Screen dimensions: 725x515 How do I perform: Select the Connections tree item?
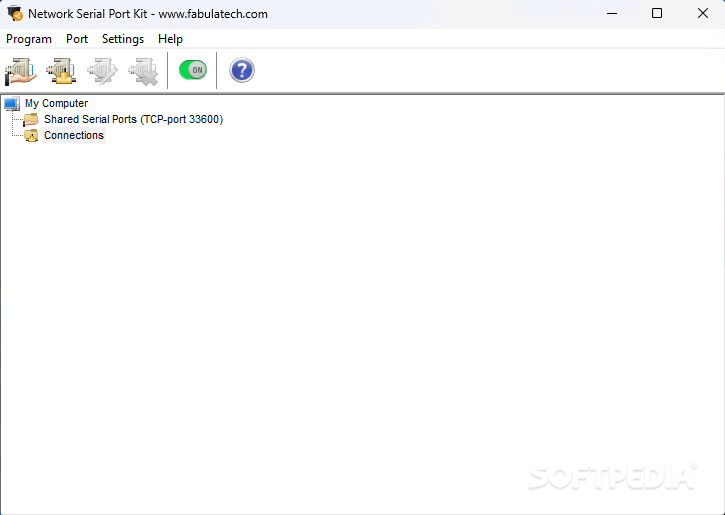[74, 135]
